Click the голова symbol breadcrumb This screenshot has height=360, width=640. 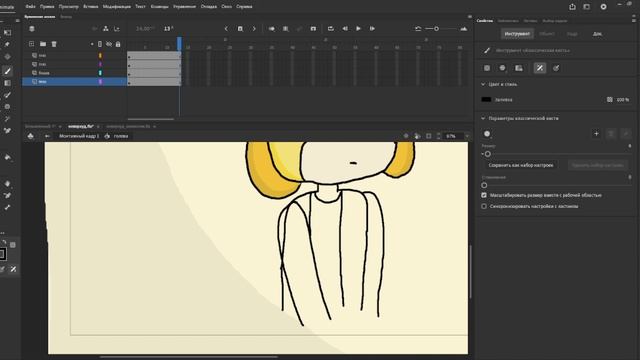click(121, 136)
